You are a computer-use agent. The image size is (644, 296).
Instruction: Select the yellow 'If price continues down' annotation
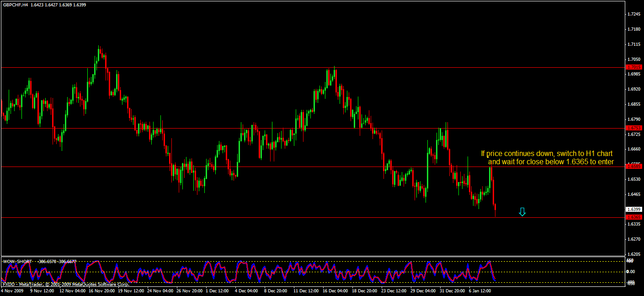tap(546, 154)
